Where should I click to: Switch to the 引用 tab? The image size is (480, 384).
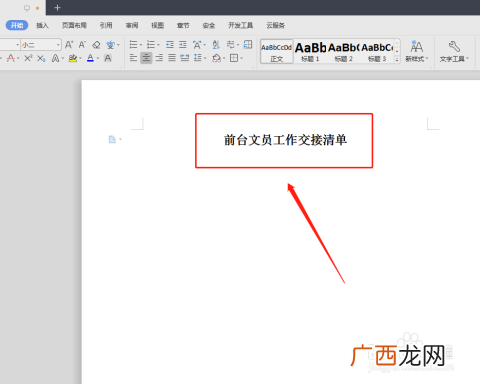coord(106,25)
